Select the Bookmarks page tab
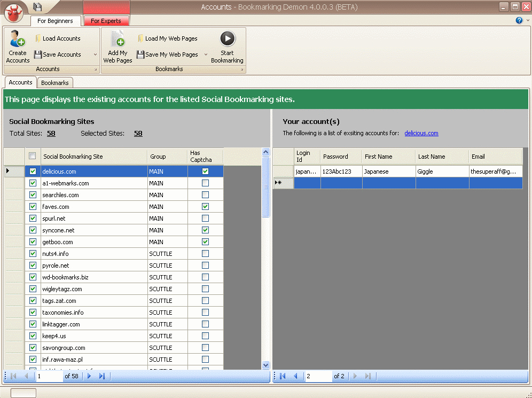 54,83
